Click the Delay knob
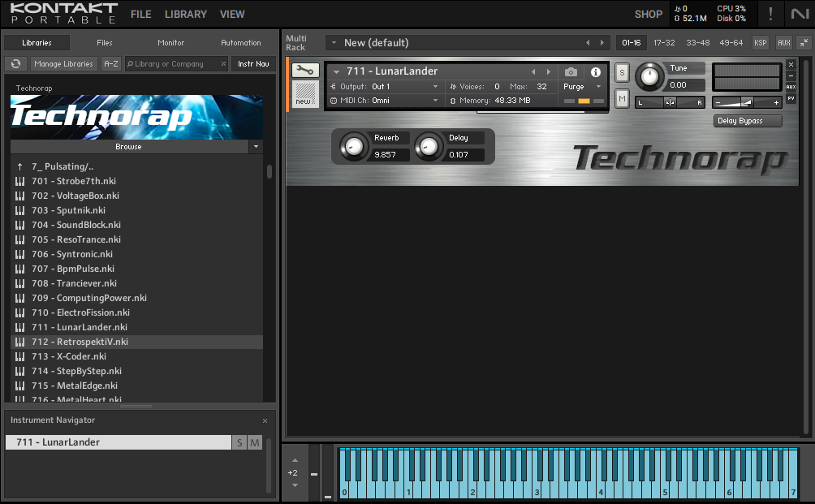The image size is (815, 504). click(429, 147)
